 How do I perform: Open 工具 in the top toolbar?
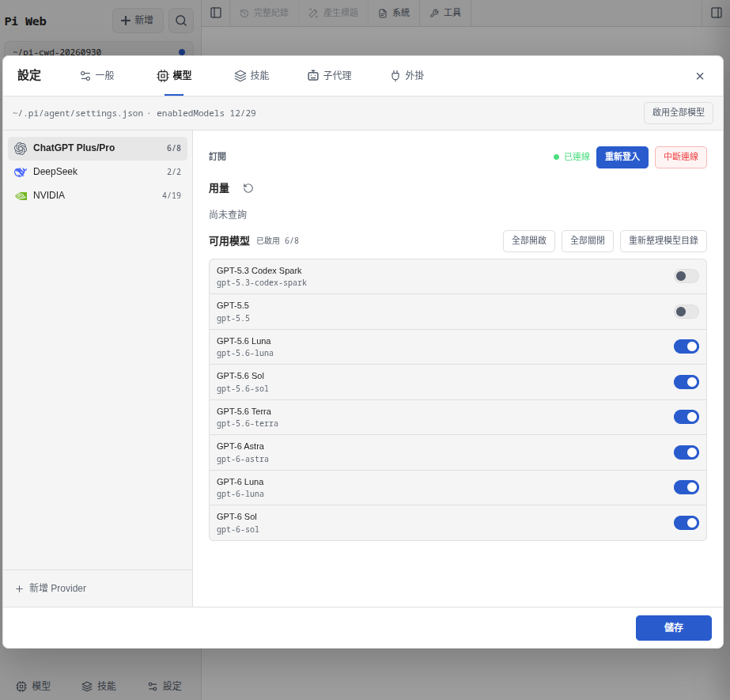point(445,13)
